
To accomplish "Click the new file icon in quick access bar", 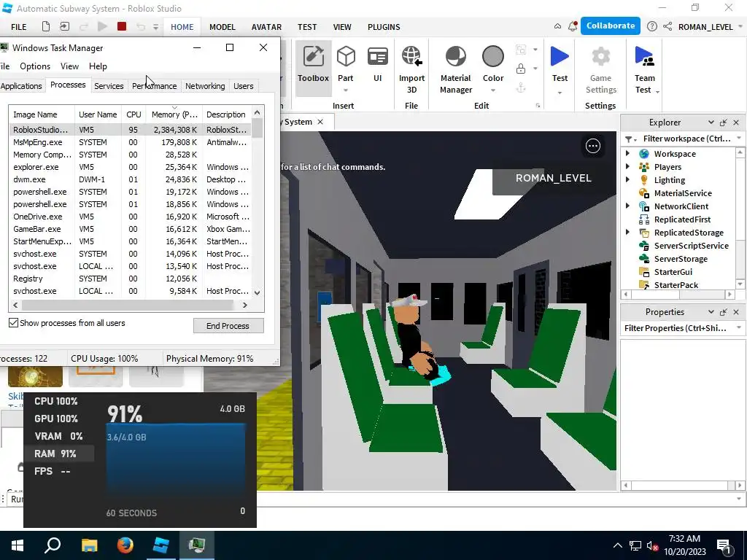I will (46, 27).
